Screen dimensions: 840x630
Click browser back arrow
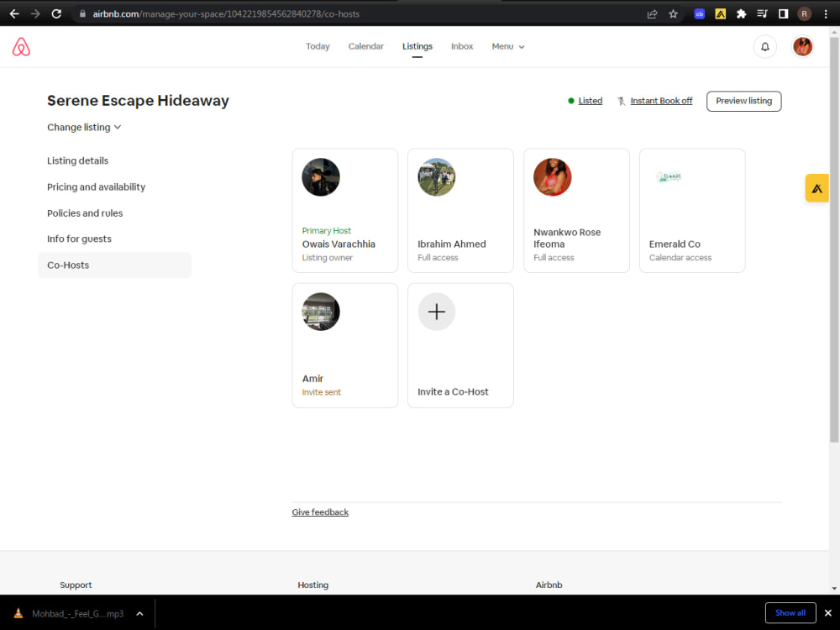coord(14,14)
